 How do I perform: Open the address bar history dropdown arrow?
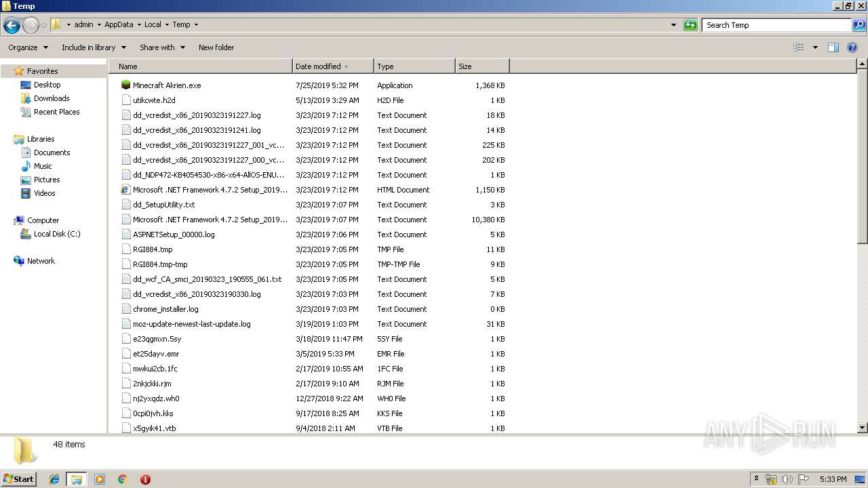(x=673, y=25)
